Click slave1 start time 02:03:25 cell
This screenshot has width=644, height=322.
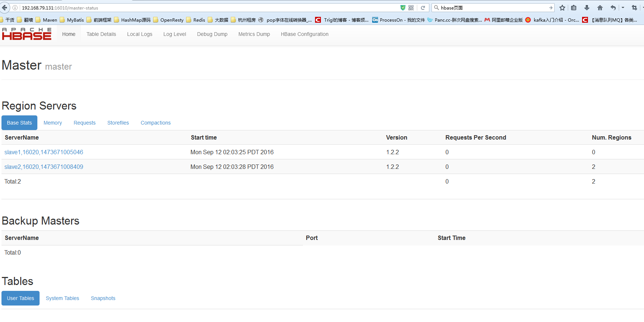[232, 152]
